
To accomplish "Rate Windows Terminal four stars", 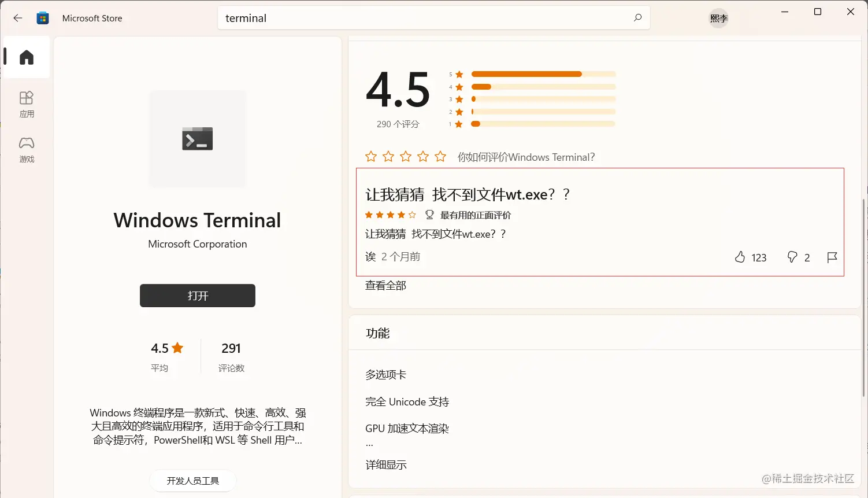I will point(423,157).
